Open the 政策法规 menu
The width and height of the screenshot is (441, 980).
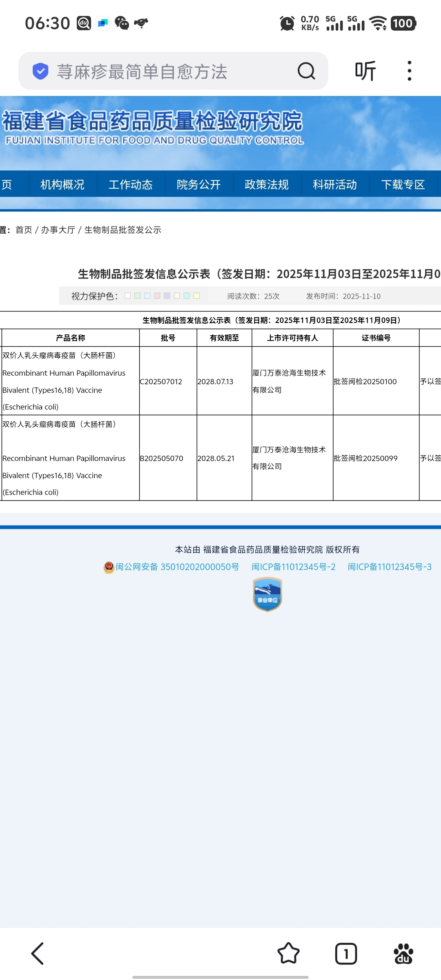(x=267, y=185)
